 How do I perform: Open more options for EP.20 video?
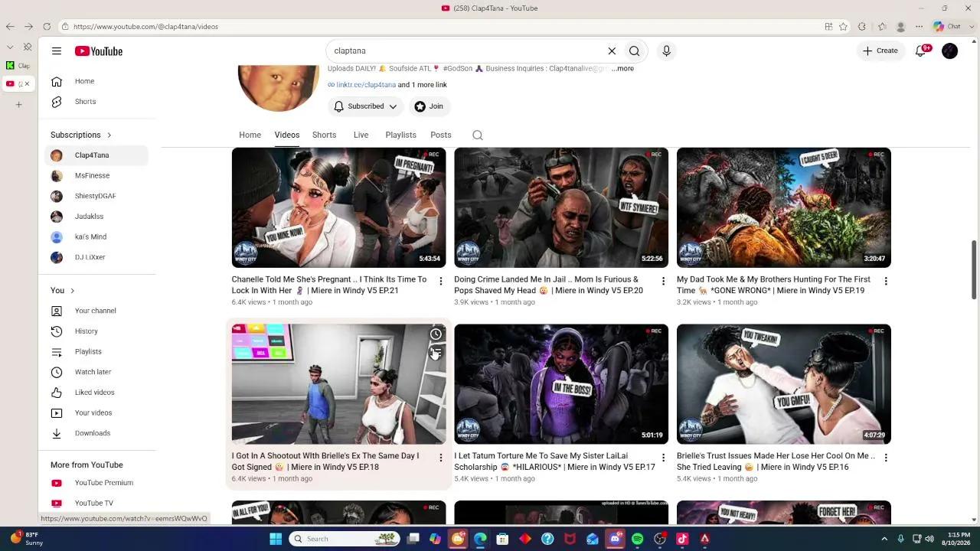coord(663,282)
